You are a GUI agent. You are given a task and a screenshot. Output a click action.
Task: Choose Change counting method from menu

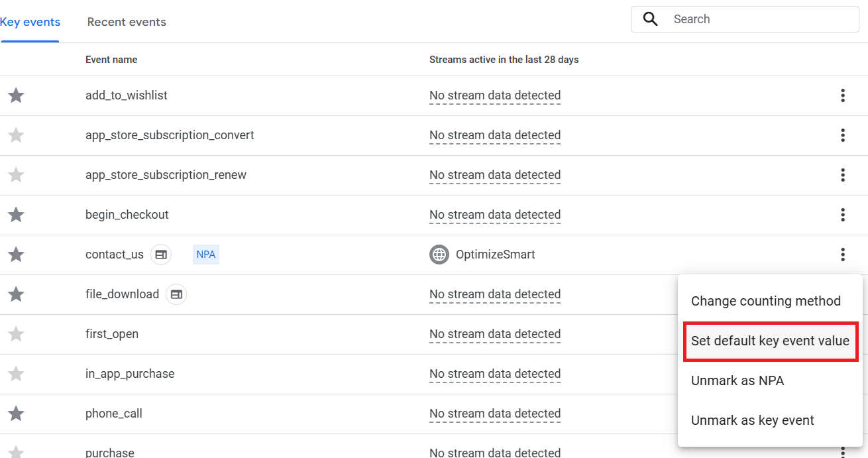click(x=765, y=301)
